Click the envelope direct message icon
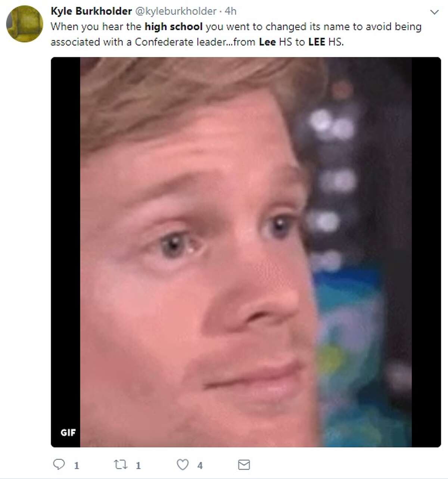 (244, 465)
